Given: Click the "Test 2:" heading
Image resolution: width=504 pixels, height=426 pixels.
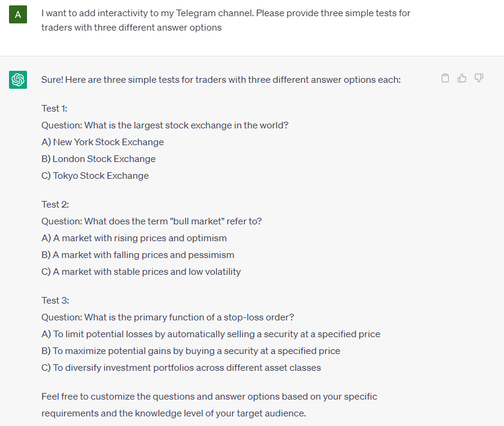Looking at the screenshot, I should pyautogui.click(x=55, y=205).
